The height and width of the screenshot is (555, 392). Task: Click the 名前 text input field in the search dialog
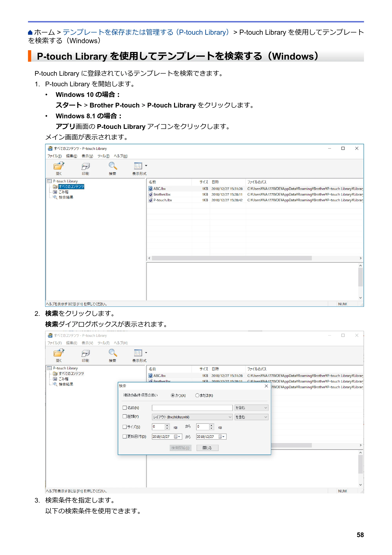click(x=192, y=408)
